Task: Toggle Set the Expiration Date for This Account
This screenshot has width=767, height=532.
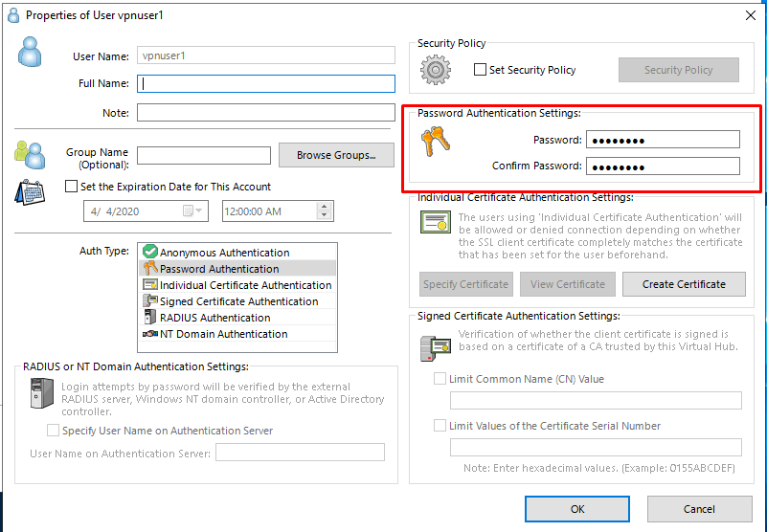Action: coord(71,188)
